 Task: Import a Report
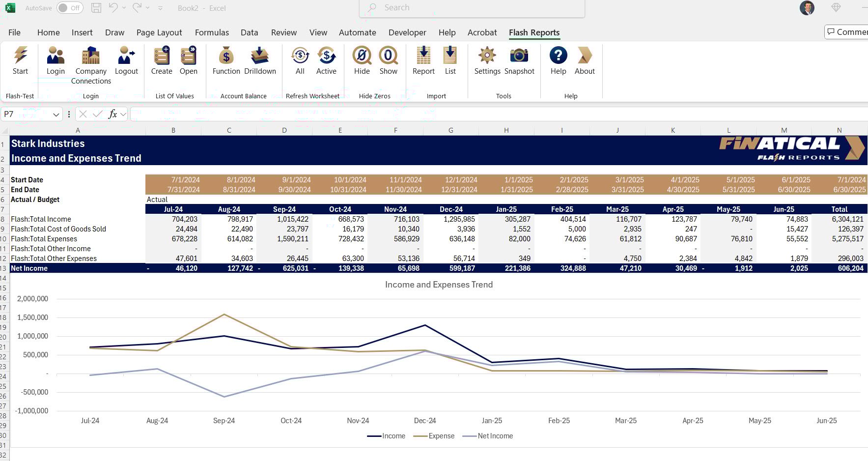coord(423,61)
